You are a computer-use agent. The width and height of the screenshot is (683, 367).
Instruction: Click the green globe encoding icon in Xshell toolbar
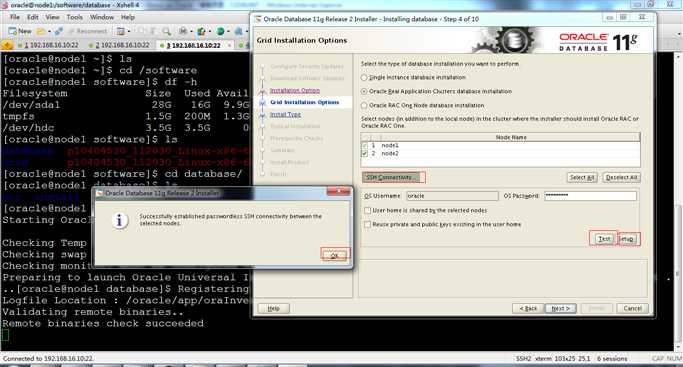pos(220,31)
